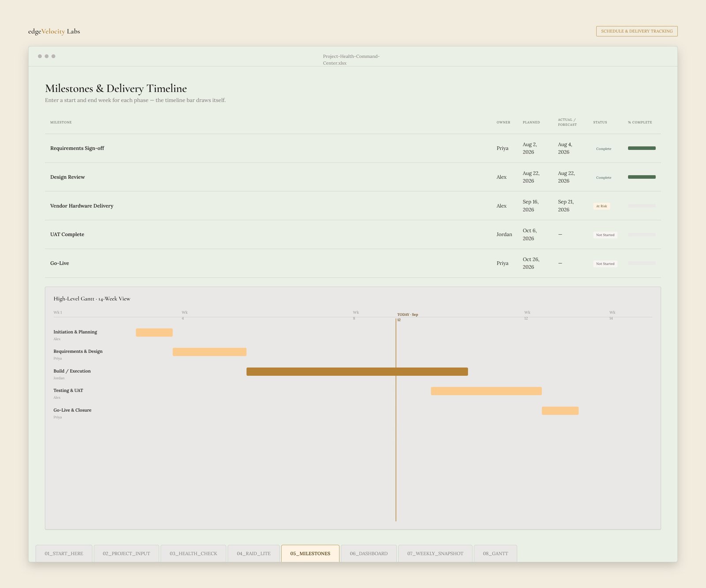Screen dimensions: 706x588
Task: Click the UAT Complete Not Started badge
Action: click(x=605, y=235)
